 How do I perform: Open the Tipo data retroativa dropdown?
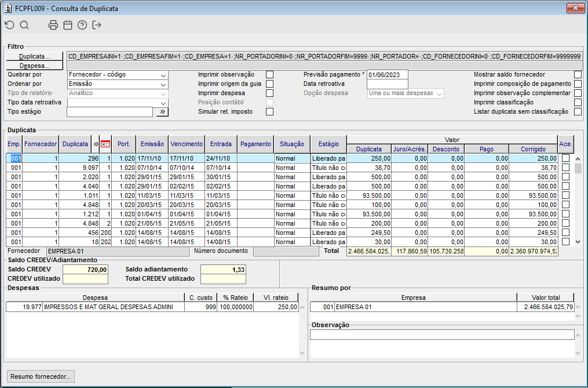(162, 103)
